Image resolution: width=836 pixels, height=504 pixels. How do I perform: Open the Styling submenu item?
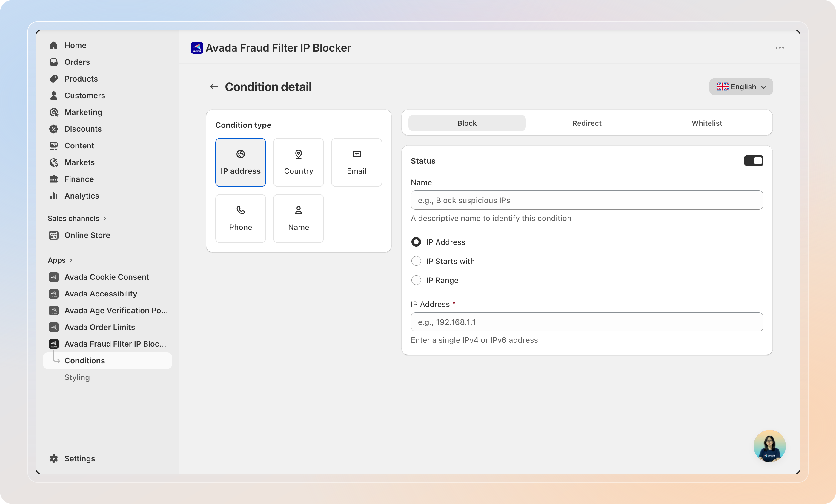[x=77, y=377]
